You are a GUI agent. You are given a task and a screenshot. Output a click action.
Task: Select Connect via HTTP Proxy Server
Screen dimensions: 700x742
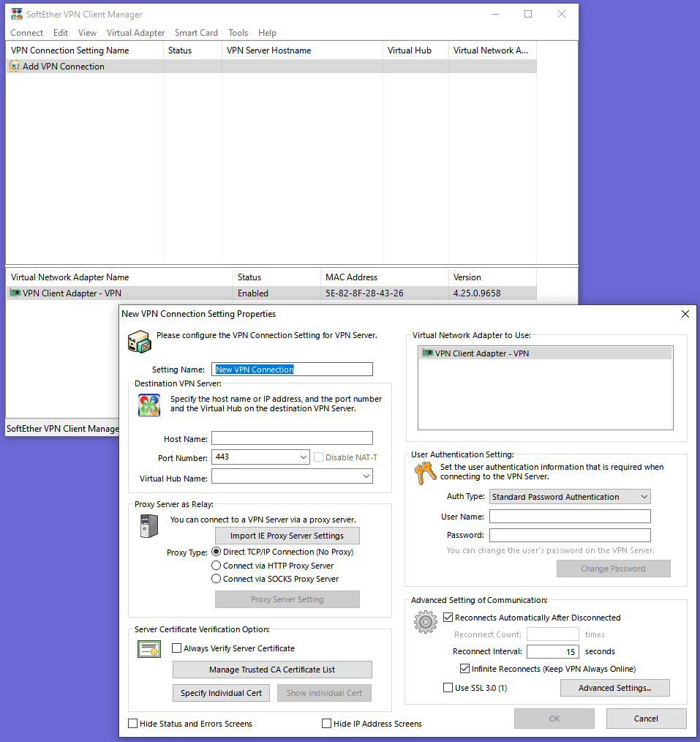(x=217, y=566)
